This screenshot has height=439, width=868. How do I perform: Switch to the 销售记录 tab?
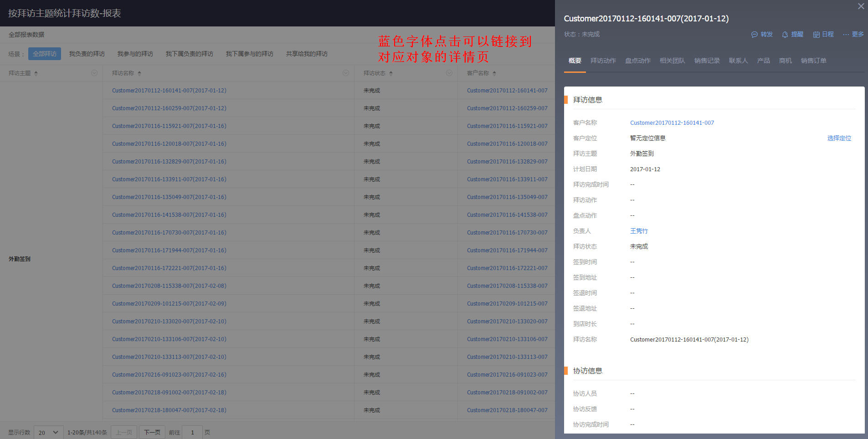pyautogui.click(x=707, y=61)
